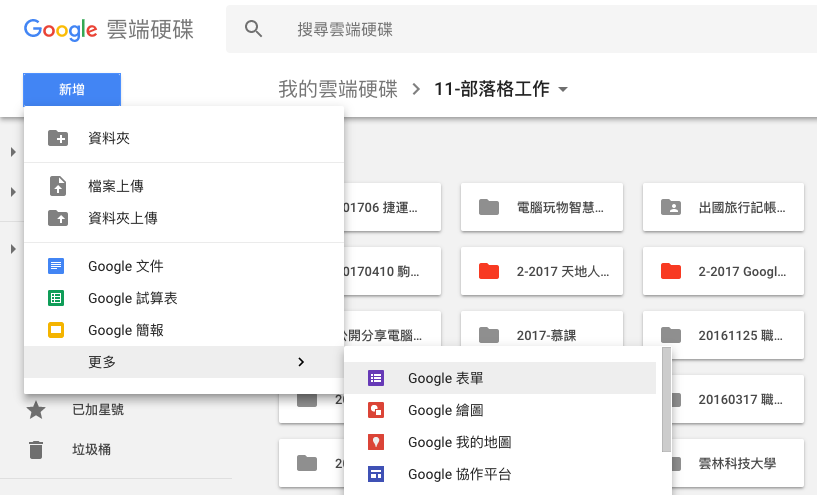The image size is (817, 495).
Task: Click the 更多 submenu arrow
Action: pyautogui.click(x=301, y=362)
